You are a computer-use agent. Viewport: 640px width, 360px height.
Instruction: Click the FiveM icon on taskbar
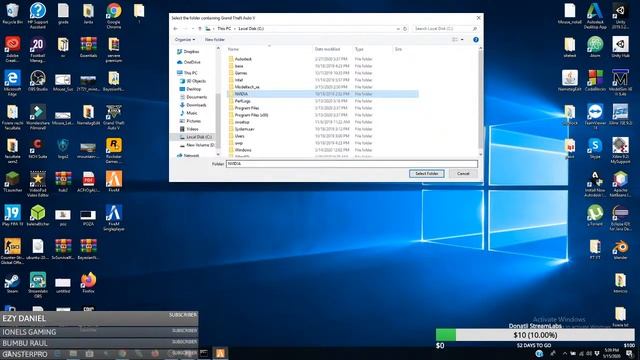click(220, 353)
